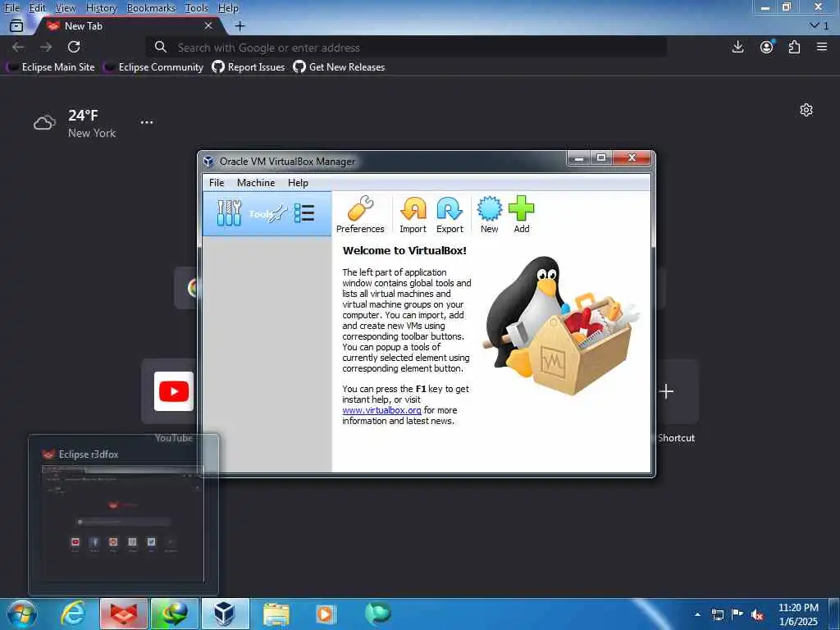Select the New Tab browser tab
The height and width of the screenshot is (630, 840).
(x=129, y=25)
